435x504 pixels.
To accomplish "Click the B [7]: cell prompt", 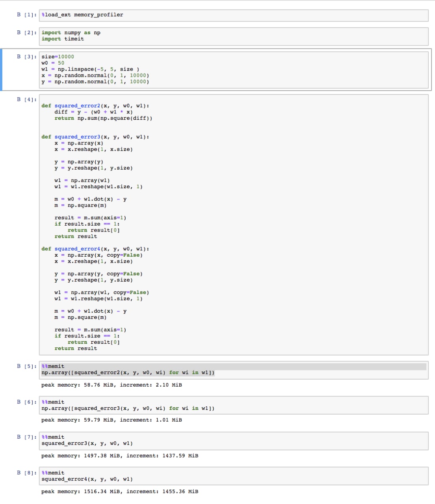I will click(x=27, y=437).
